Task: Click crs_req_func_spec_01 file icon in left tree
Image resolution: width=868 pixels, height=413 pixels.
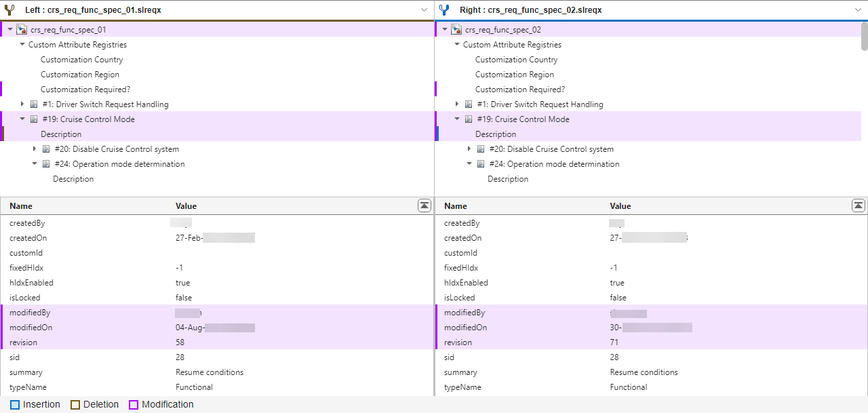Action: [x=22, y=30]
